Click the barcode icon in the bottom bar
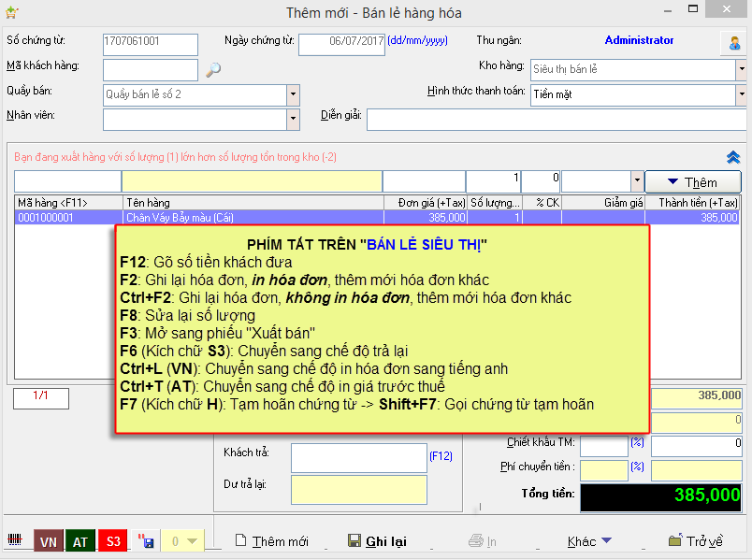This screenshot has width=752, height=560. tap(16, 541)
